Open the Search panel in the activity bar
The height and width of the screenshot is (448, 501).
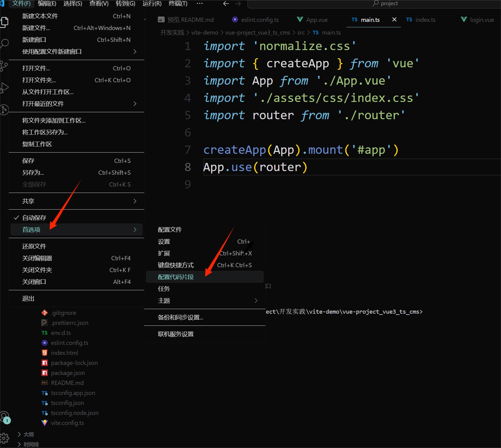click(x=5, y=43)
